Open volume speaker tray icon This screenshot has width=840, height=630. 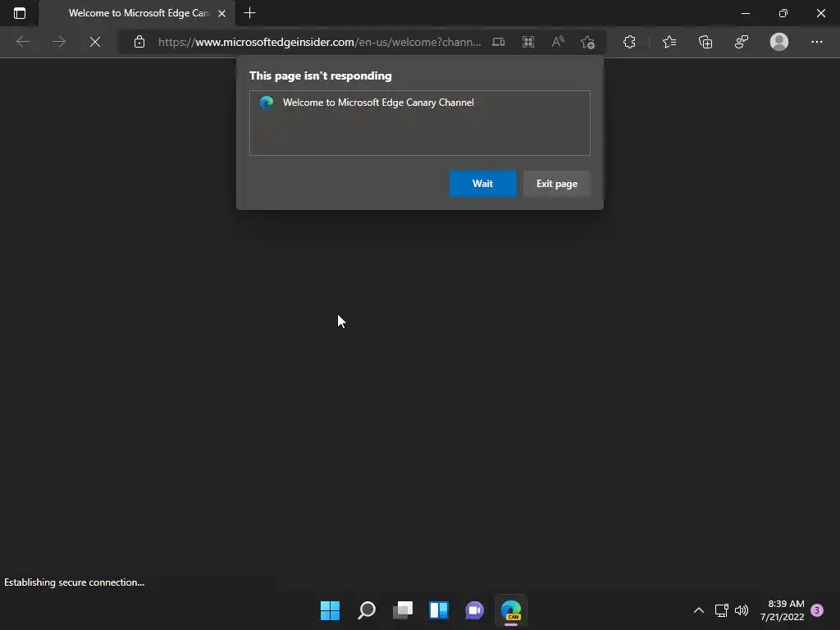click(x=742, y=610)
